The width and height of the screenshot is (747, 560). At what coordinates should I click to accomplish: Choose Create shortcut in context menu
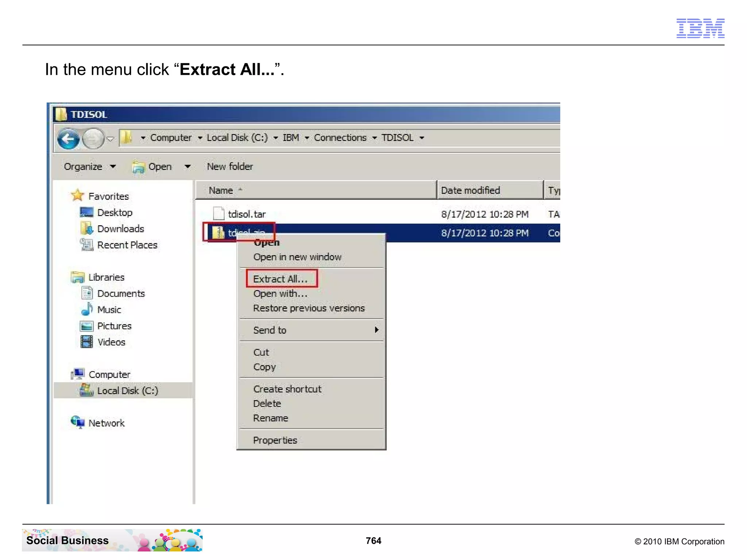287,389
